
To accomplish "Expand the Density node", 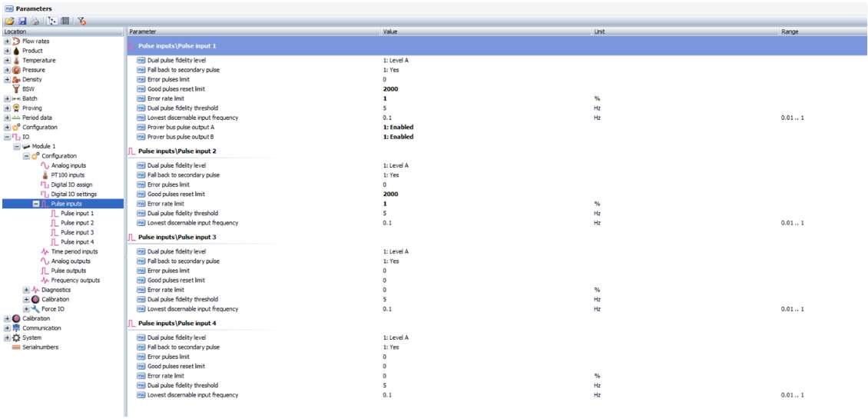I will (x=7, y=79).
